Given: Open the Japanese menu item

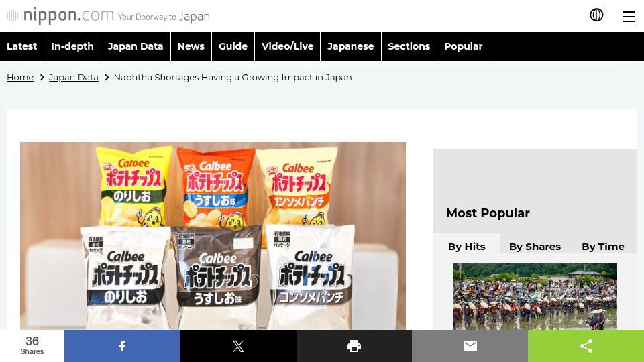Looking at the screenshot, I should click(351, 46).
